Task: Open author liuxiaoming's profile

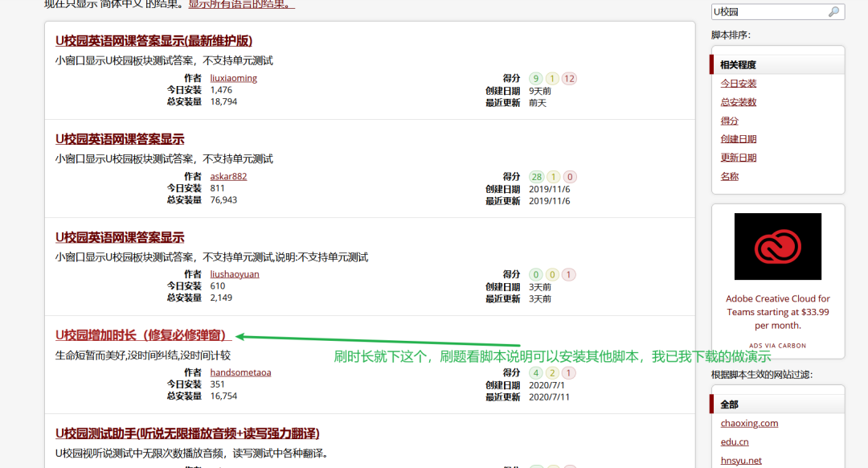Action: pos(233,78)
